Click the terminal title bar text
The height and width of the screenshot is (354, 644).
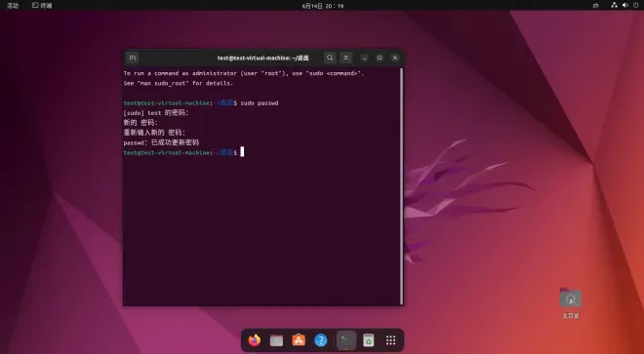coord(262,58)
